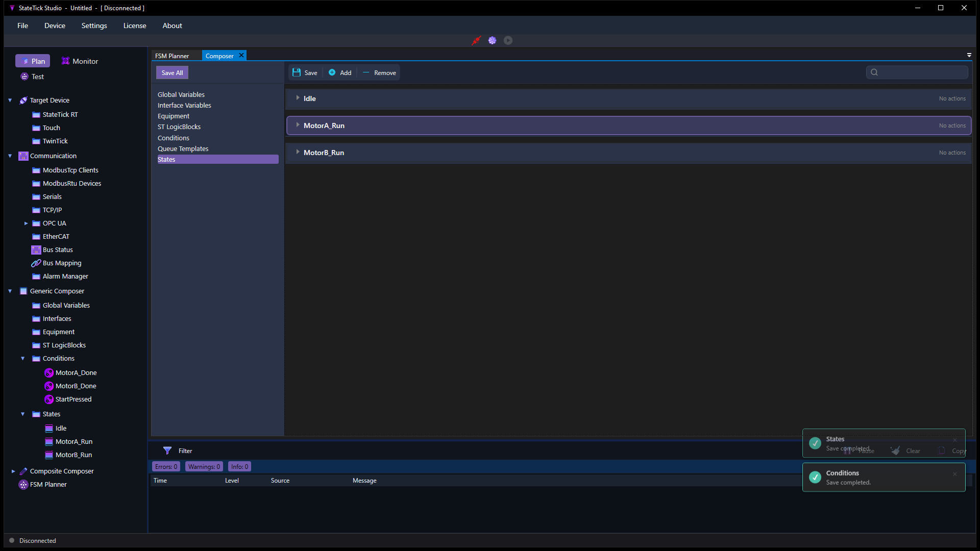
Task: Click the Filter funnel icon
Action: pos(167,450)
